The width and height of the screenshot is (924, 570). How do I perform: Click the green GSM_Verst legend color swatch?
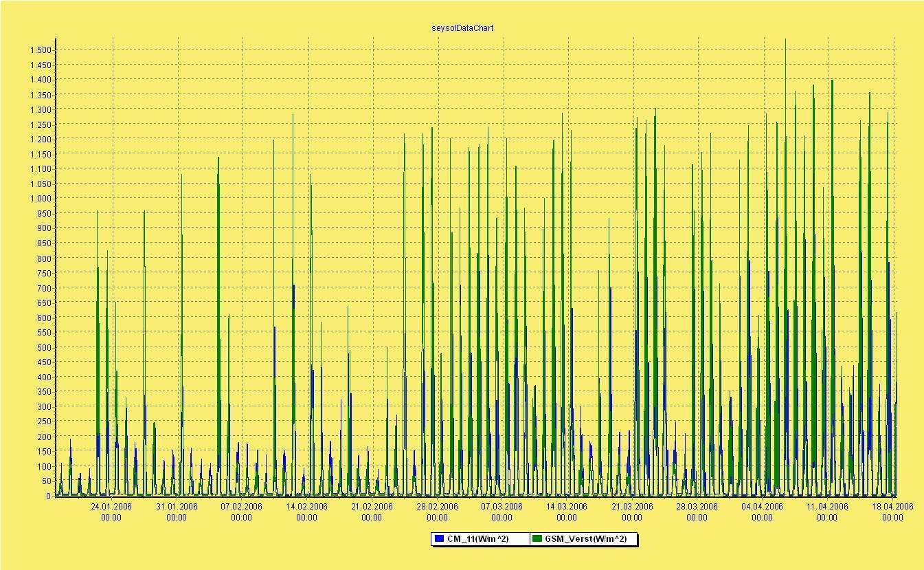coord(537,539)
